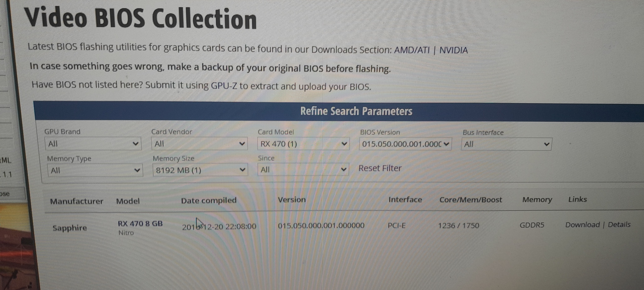Open the GPU Brand dropdown
The image size is (644, 290).
[x=92, y=144]
